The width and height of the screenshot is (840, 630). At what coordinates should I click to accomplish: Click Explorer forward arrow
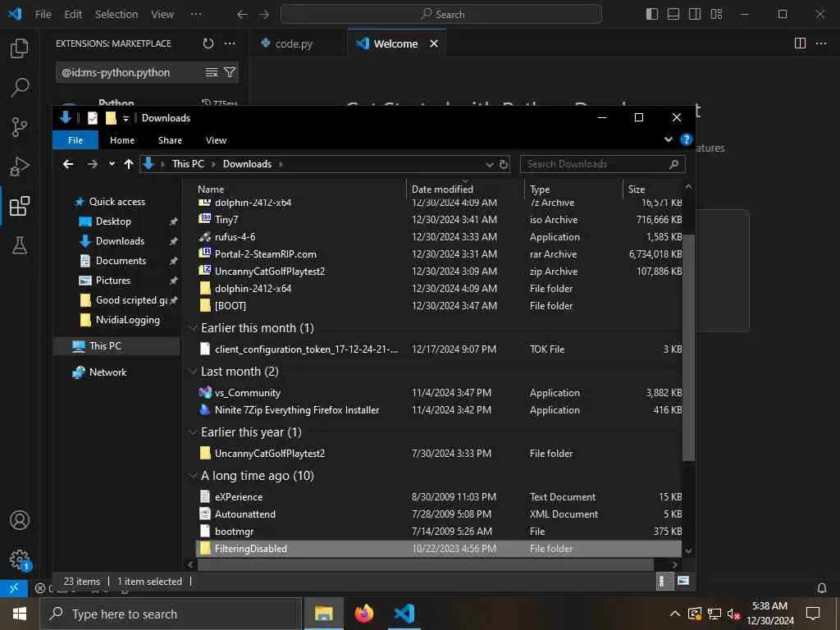tap(92, 164)
